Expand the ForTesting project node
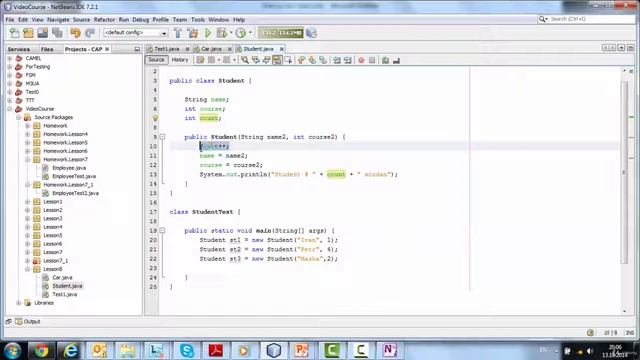Viewport: 640px width, 360px height. tap(9, 67)
